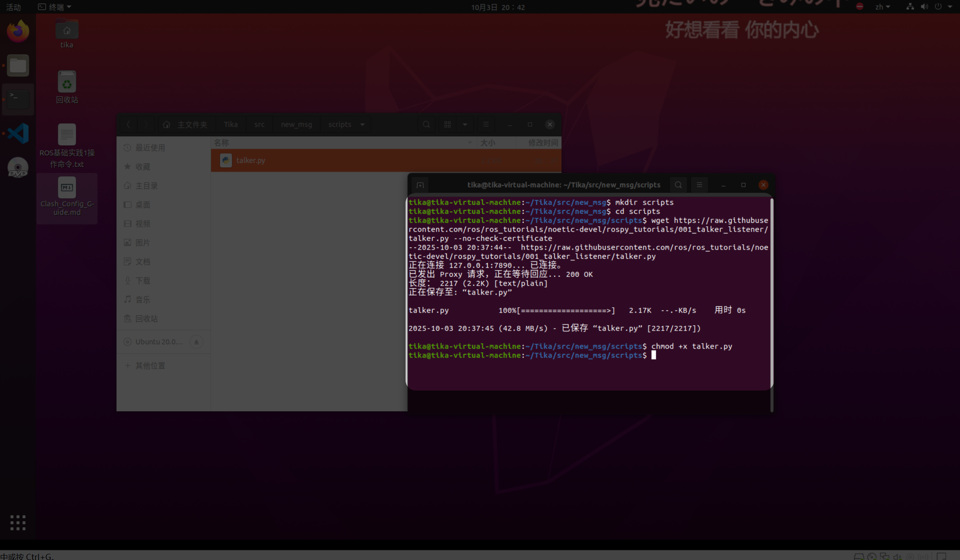Navigate to new_msg in path bar

[x=296, y=125]
